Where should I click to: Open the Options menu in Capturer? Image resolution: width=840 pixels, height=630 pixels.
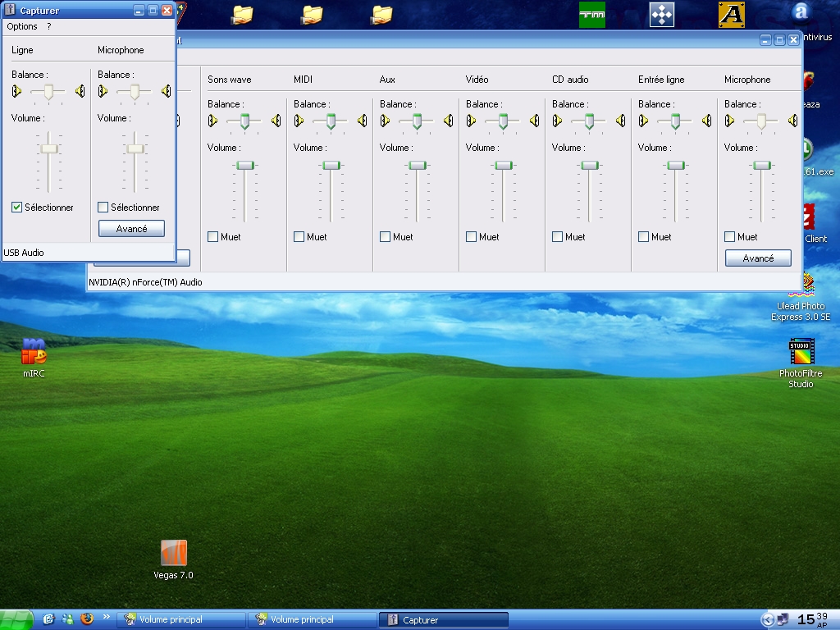tap(22, 26)
